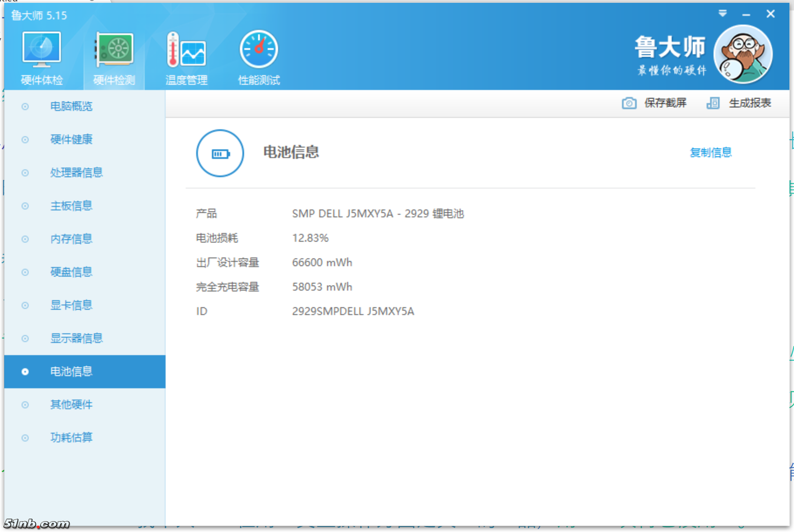Click the camera icon for 保存截屏

tap(629, 103)
